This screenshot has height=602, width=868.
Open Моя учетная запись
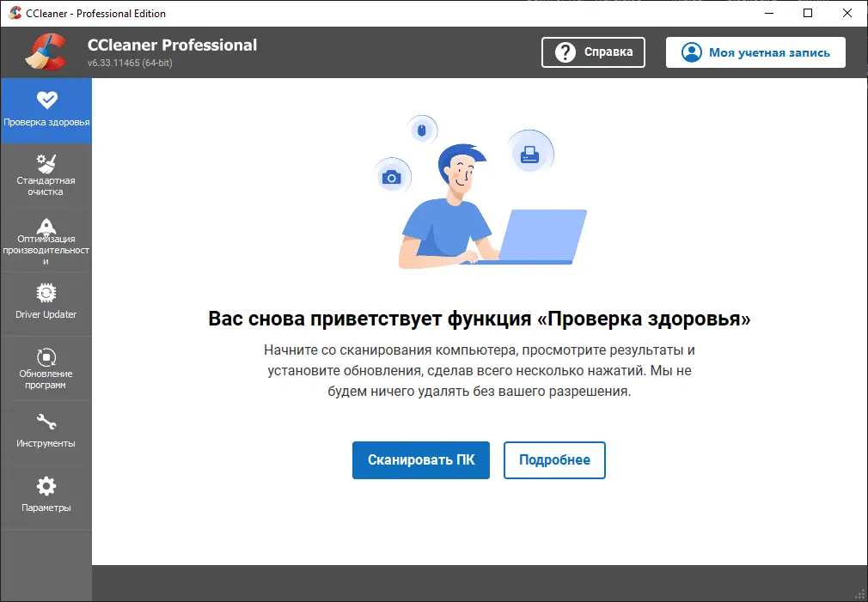(x=755, y=52)
